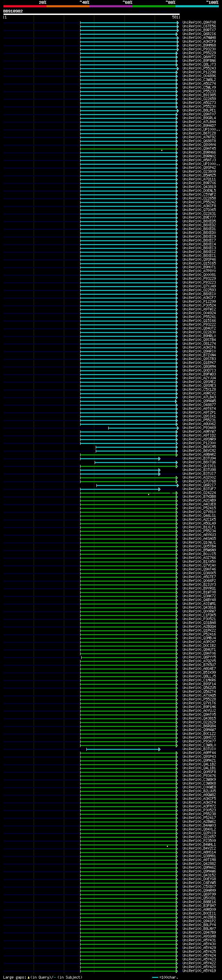222x980 pixels.
Task: Click the cyan alignment bar for UniRef100_B3TUI0
Action: click(x=123, y=750)
